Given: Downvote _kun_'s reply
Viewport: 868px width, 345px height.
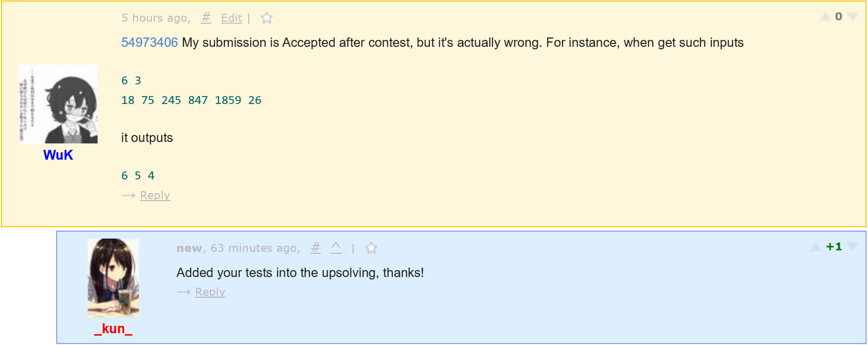Looking at the screenshot, I should click(853, 247).
